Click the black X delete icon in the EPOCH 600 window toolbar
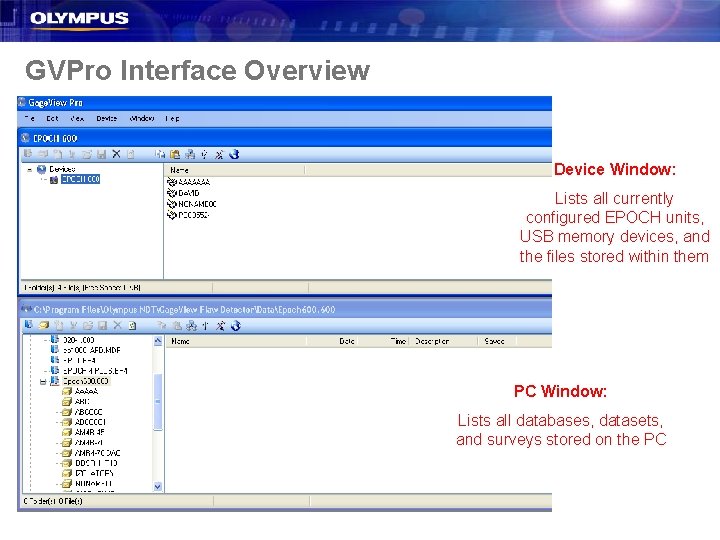Viewport: 720px width, 540px height. (x=116, y=154)
